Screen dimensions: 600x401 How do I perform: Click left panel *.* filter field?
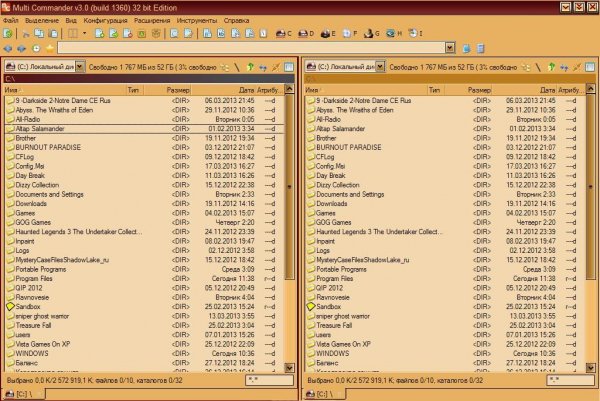(x=269, y=380)
